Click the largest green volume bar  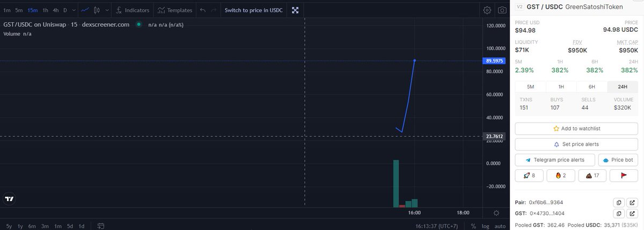click(396, 183)
